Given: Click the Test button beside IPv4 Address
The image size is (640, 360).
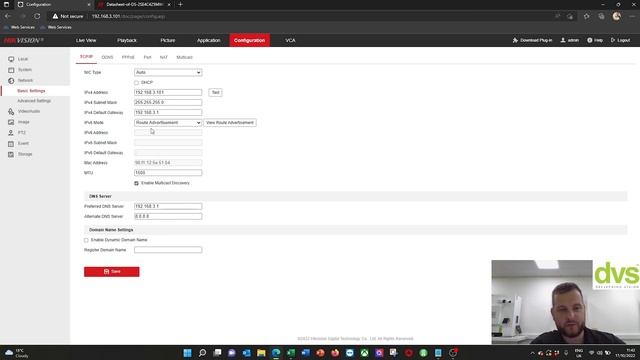Looking at the screenshot, I should [x=216, y=93].
